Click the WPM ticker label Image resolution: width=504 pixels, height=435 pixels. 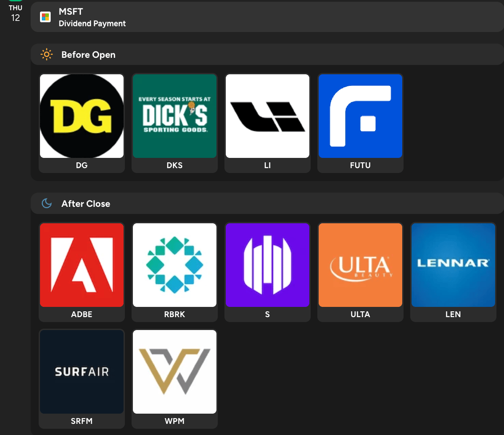coord(175,421)
